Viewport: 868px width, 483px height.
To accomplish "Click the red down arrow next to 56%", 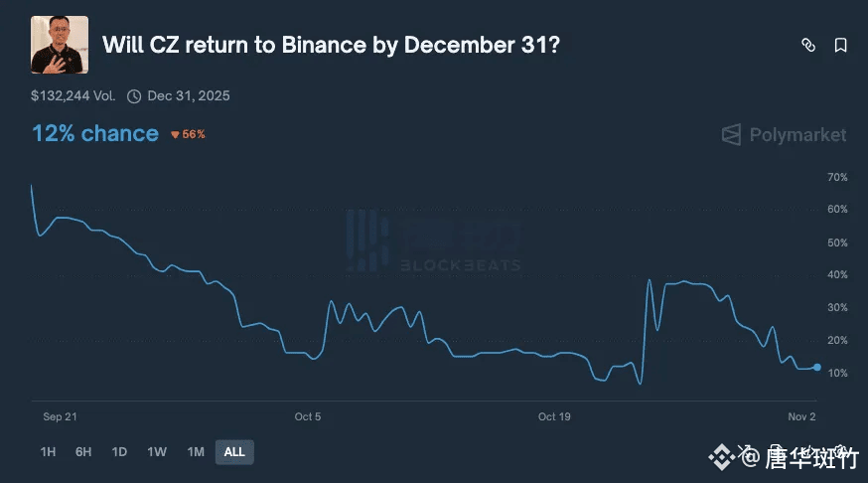I will pos(175,134).
